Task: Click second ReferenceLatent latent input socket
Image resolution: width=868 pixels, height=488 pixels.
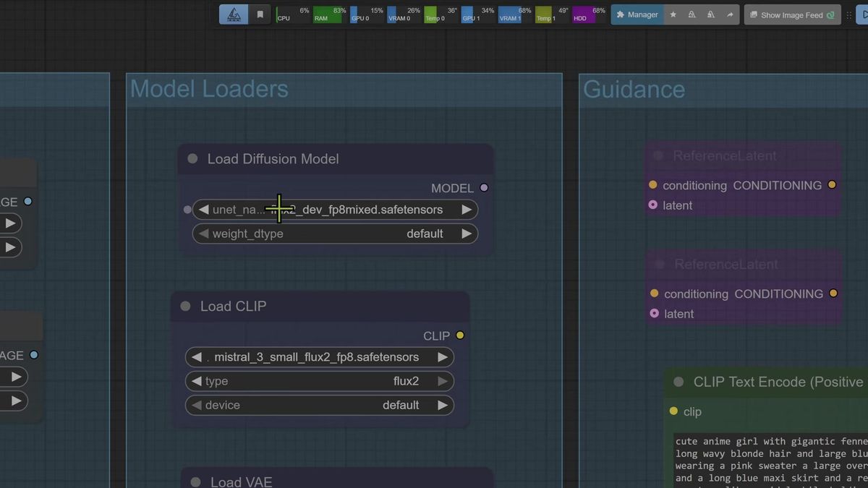Action: [655, 314]
